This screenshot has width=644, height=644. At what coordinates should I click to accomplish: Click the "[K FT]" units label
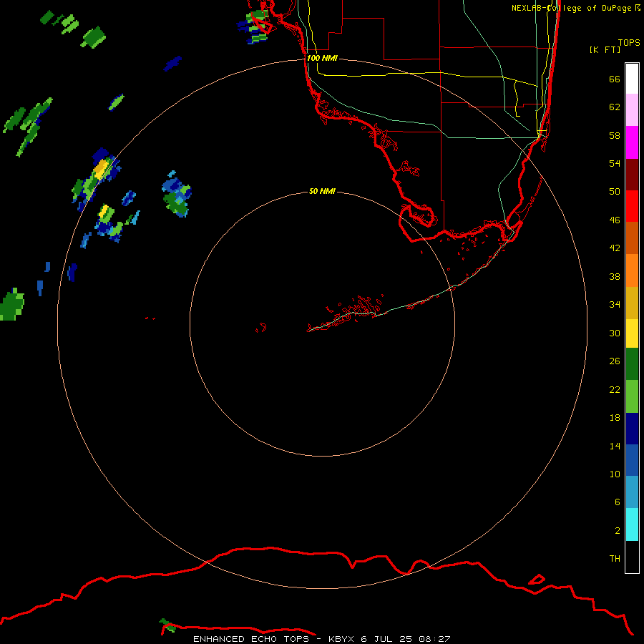click(x=605, y=49)
